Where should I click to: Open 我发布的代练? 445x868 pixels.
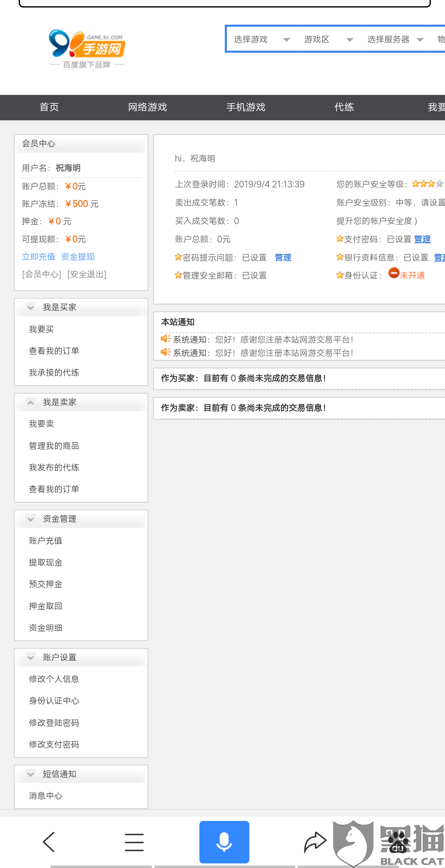pyautogui.click(x=54, y=467)
